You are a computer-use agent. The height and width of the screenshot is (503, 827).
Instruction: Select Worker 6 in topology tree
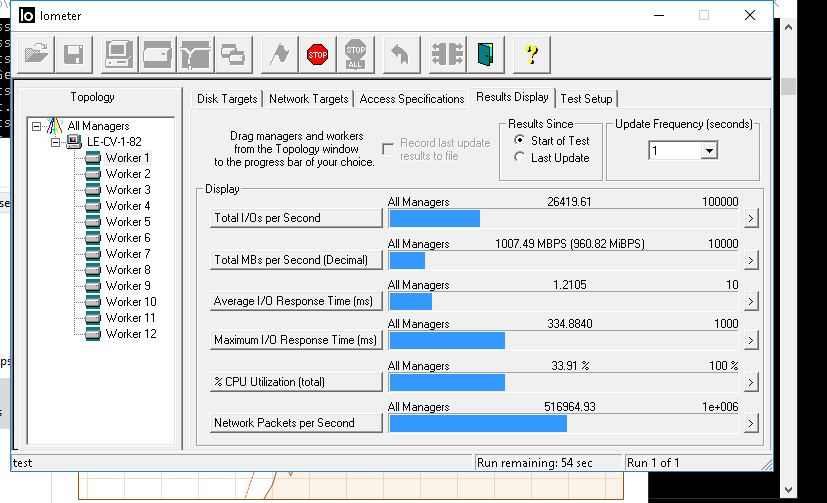(x=128, y=238)
